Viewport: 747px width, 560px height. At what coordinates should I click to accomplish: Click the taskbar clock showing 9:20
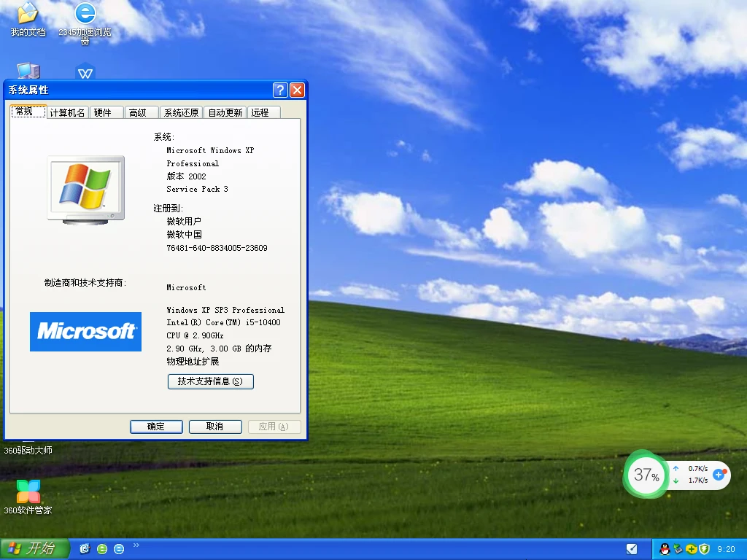(x=726, y=550)
